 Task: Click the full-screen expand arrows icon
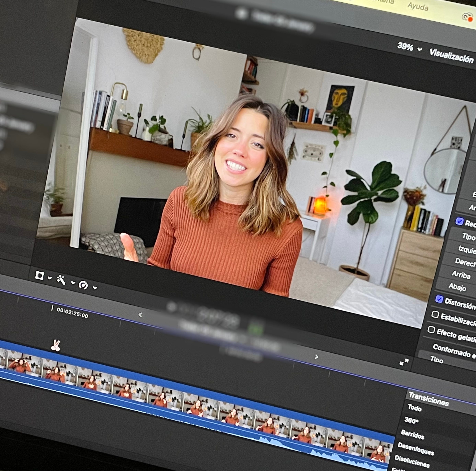click(x=404, y=362)
